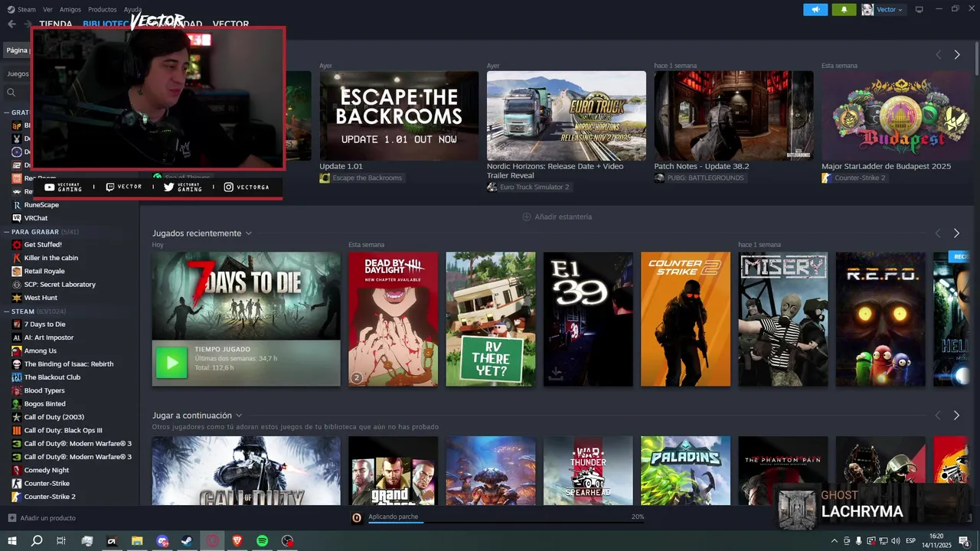Open the Amigos menu
This screenshot has height=551, width=980.
(70, 9)
